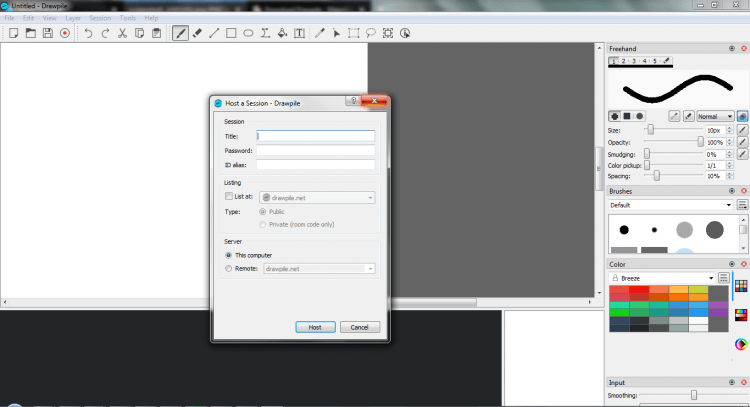Open the Normal blend mode dropdown

pos(715,116)
